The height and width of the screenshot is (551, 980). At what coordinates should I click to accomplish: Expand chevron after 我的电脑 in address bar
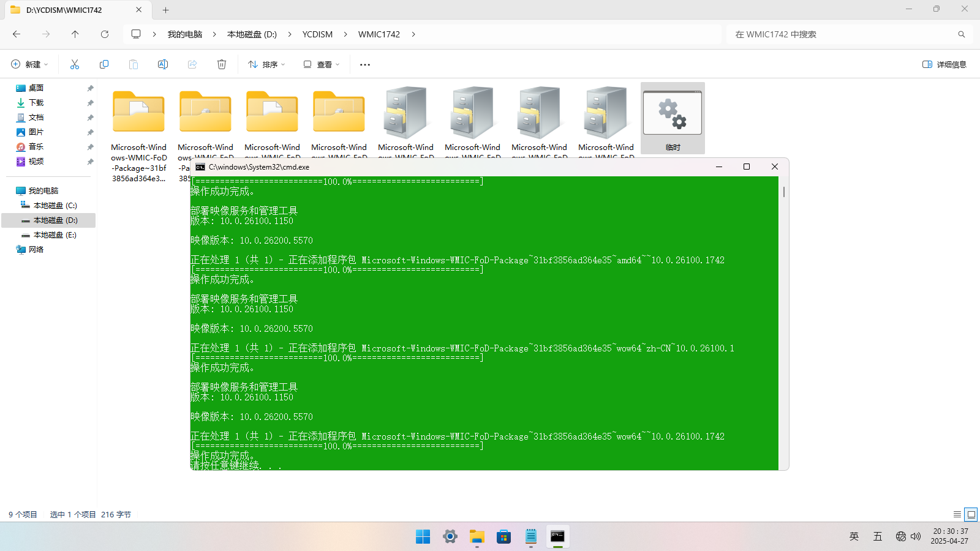[214, 34]
